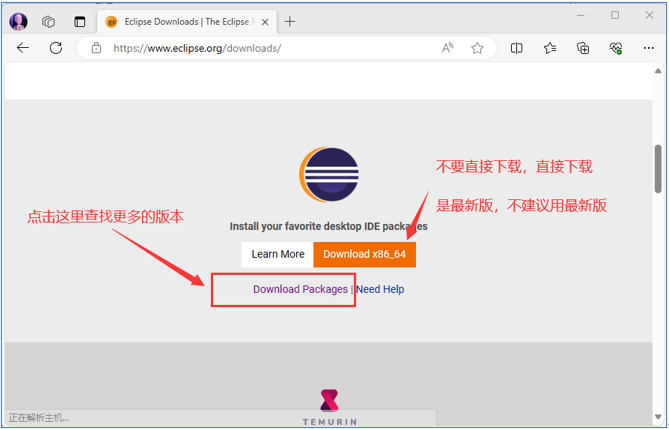This screenshot has width=669, height=429.
Task: Maximize the browser window
Action: click(x=615, y=15)
